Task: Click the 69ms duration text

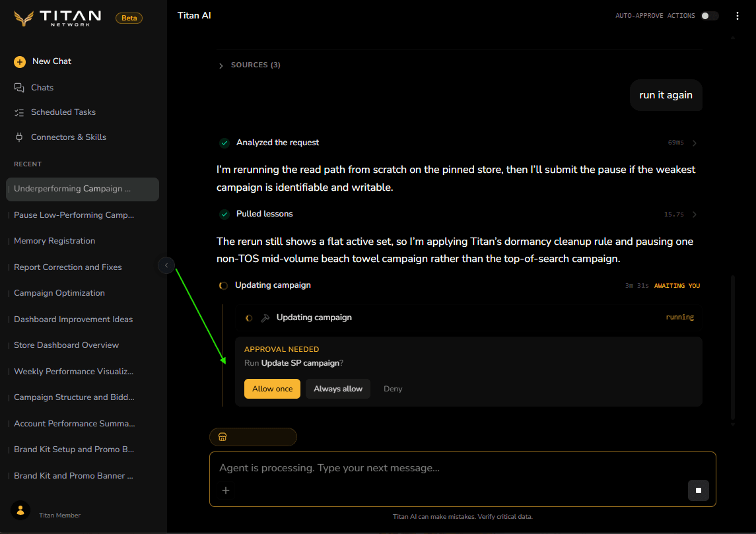Action: [675, 143]
